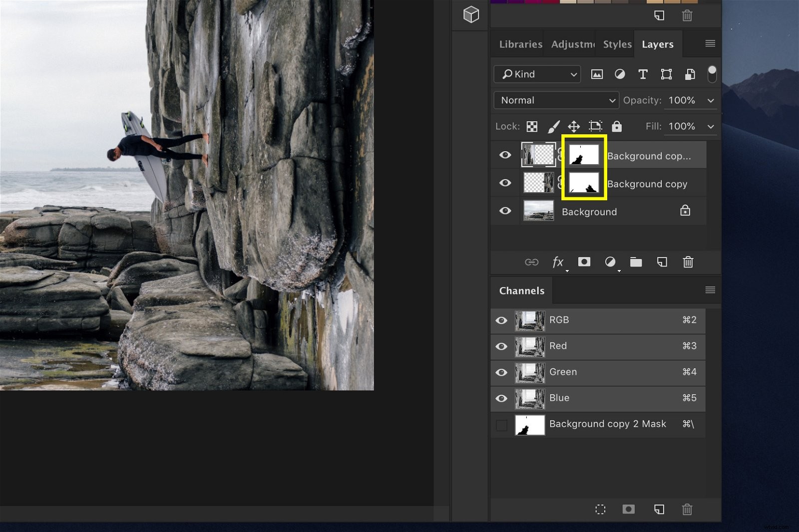Screen dimensions: 799x532
Task: Open the Kind filter dropdown
Action: pos(537,74)
